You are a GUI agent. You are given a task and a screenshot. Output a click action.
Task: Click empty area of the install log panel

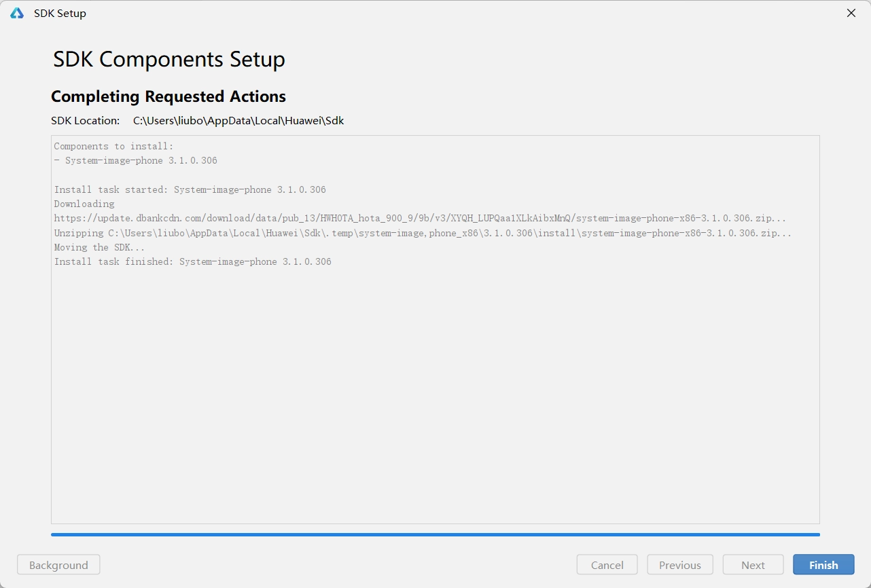pos(435,394)
